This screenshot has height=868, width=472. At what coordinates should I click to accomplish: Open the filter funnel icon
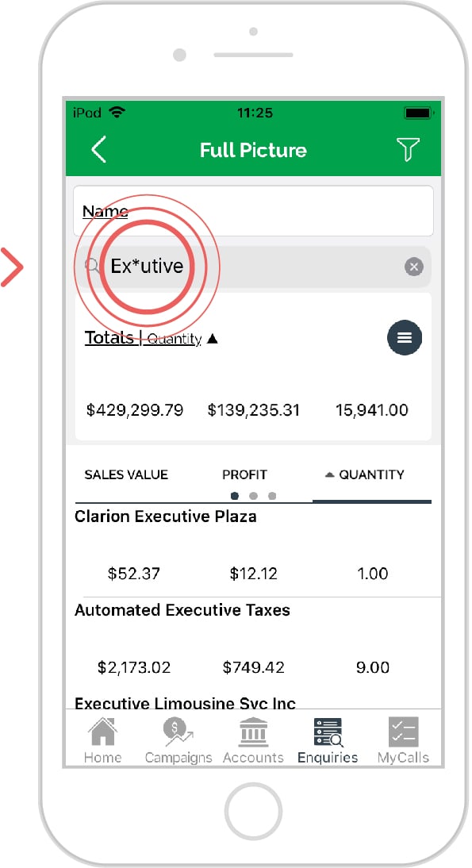[408, 150]
